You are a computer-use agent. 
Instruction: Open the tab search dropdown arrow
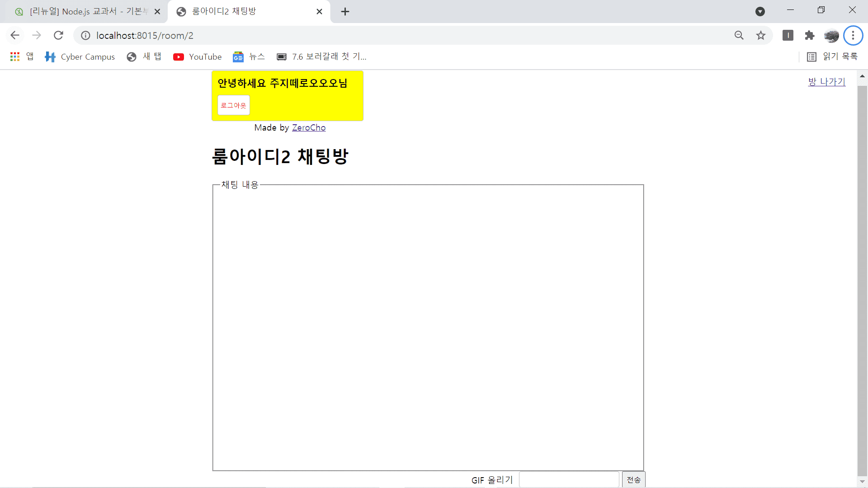760,11
